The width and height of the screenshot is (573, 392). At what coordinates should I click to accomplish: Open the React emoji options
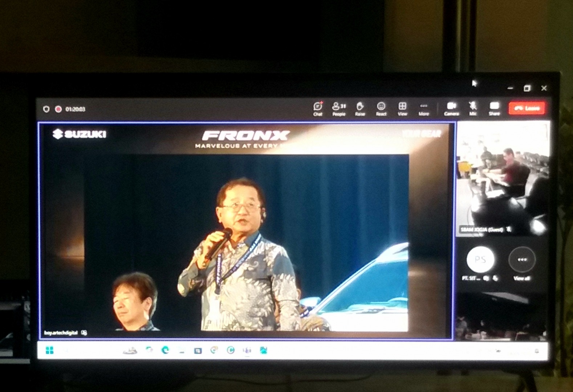(381, 109)
